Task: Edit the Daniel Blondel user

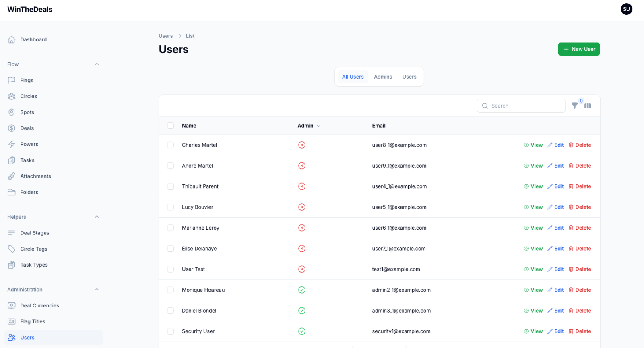Action: pos(555,311)
